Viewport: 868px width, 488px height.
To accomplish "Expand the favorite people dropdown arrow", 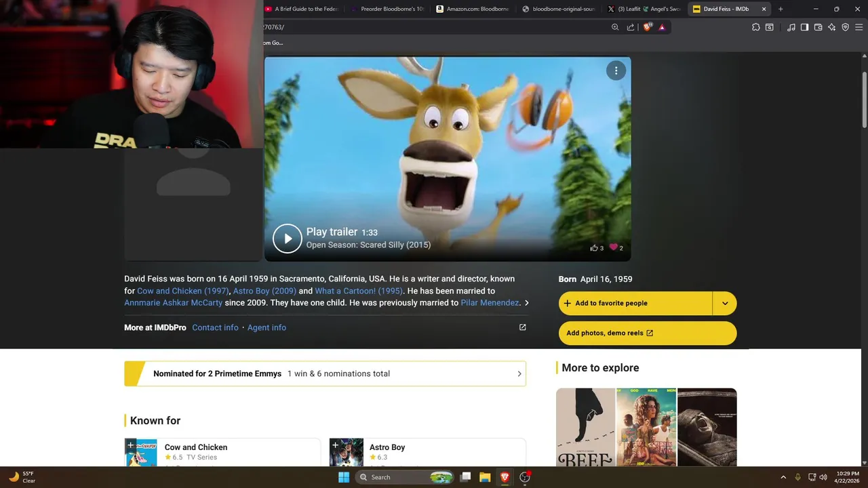I will pyautogui.click(x=725, y=303).
